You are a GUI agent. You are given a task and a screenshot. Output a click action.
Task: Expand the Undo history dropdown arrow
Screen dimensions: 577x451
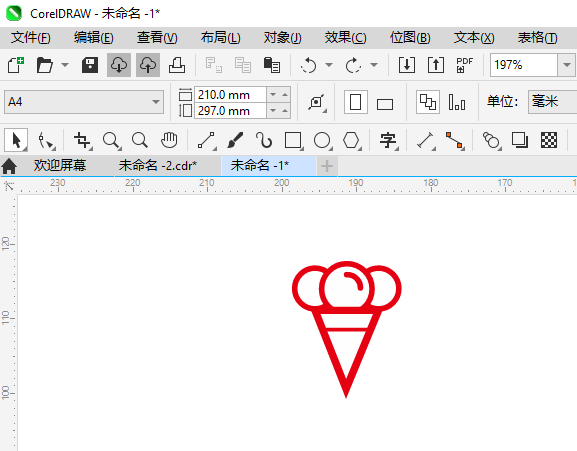click(x=329, y=65)
